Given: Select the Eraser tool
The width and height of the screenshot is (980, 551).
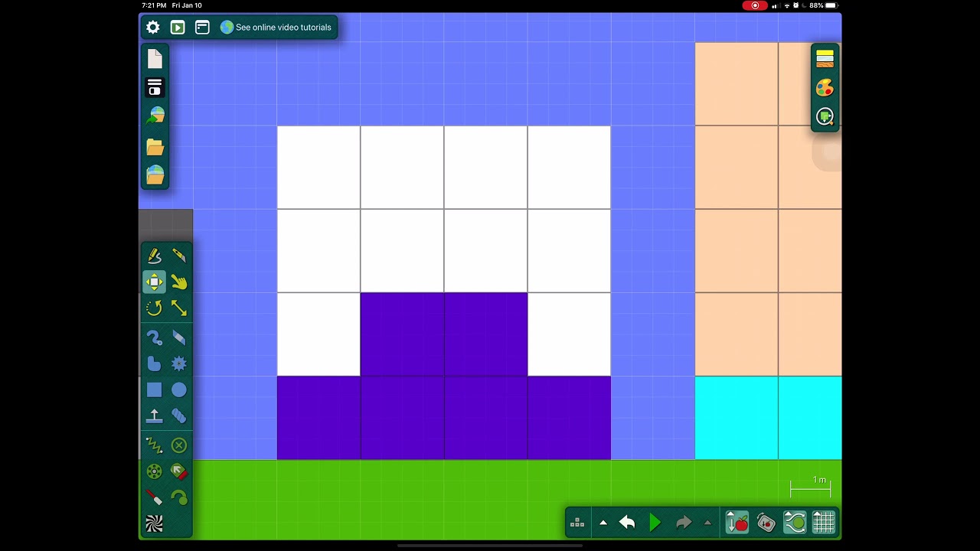Looking at the screenshot, I should point(179,337).
